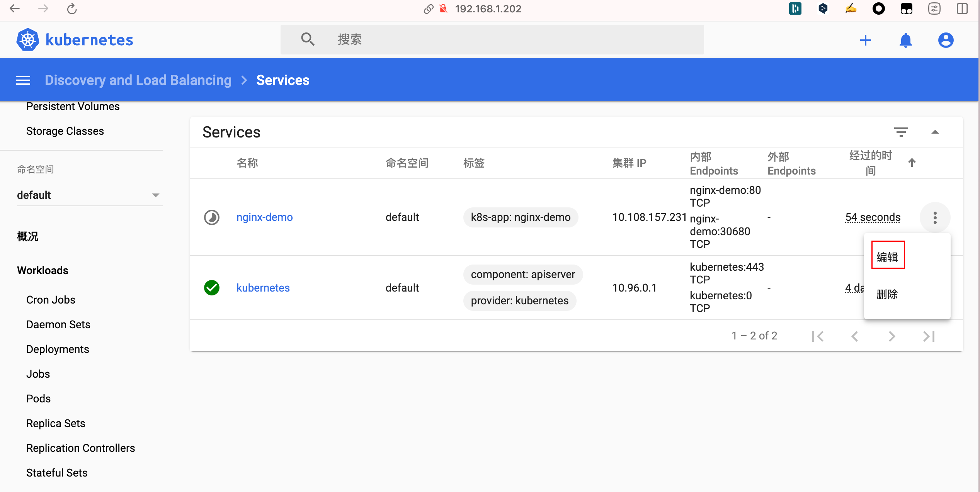980x492 pixels.
Task: Open dark hexagon extension icon
Action: click(x=823, y=8)
